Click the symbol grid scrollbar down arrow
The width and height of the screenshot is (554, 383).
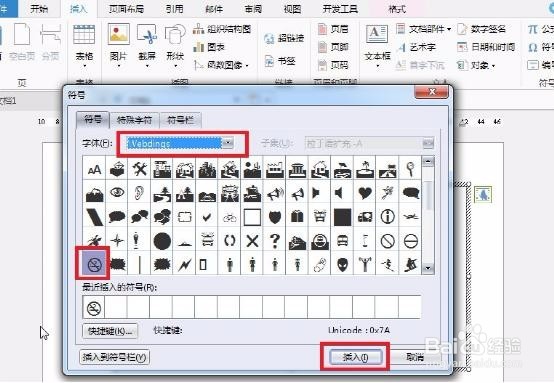coord(428,268)
